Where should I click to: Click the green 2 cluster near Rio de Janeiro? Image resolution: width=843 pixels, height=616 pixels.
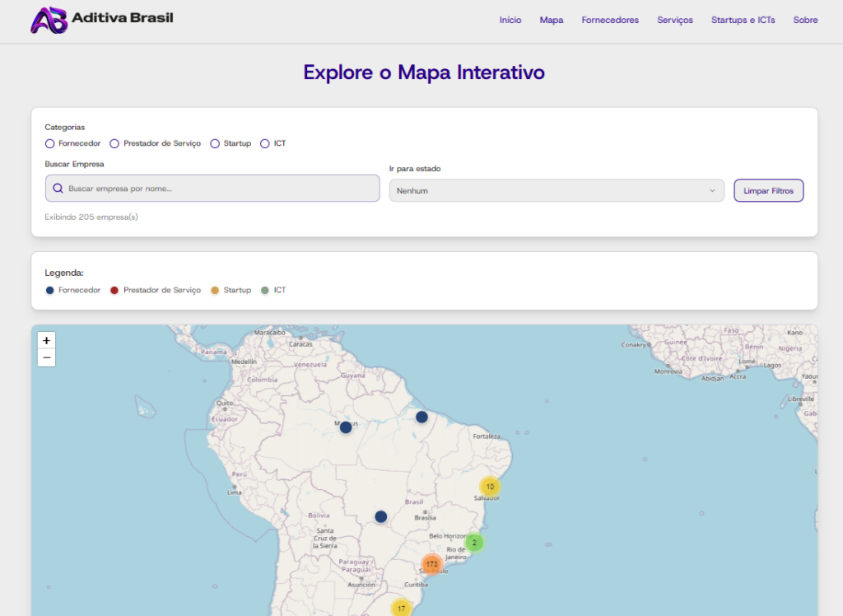click(x=475, y=543)
